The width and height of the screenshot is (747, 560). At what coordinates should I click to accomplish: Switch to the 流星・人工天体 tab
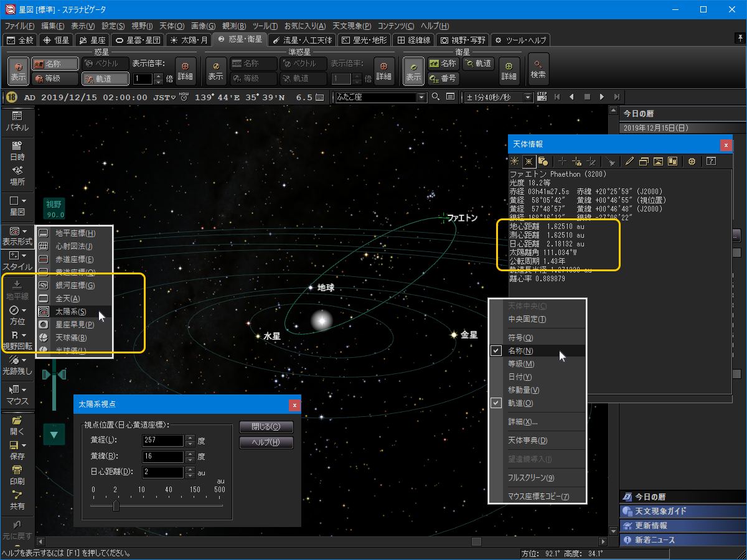(303, 40)
